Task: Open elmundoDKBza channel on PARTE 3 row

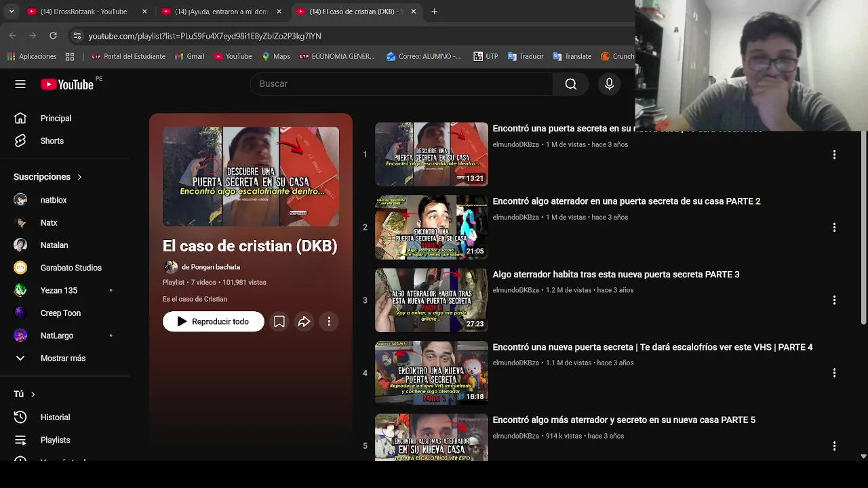Action: 515,290
